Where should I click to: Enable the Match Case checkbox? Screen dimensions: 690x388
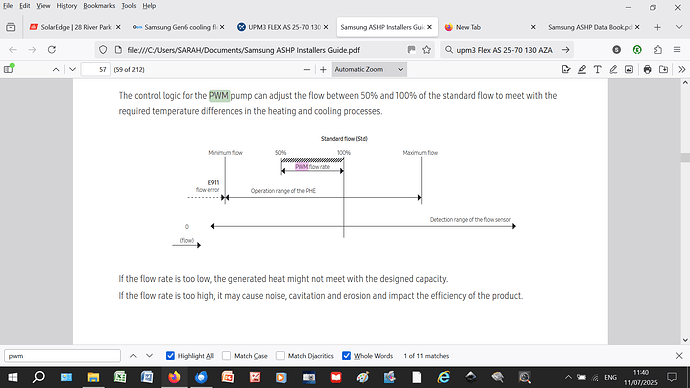[x=226, y=356]
